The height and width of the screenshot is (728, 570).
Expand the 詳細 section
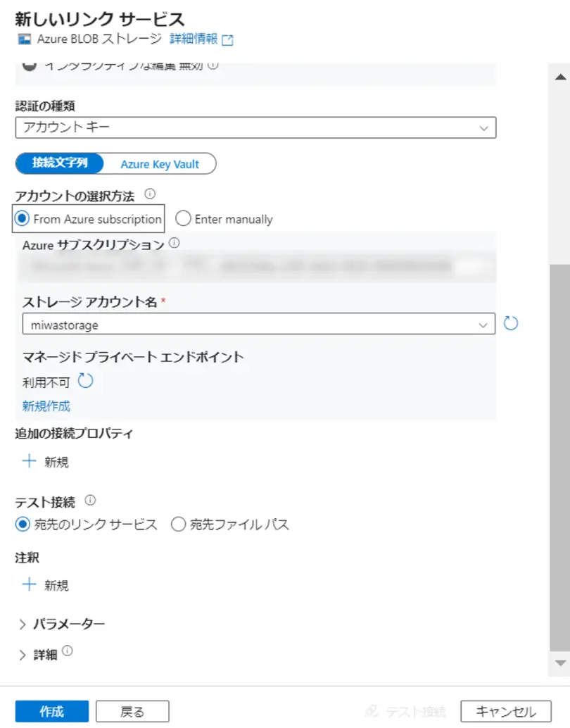click(x=38, y=655)
